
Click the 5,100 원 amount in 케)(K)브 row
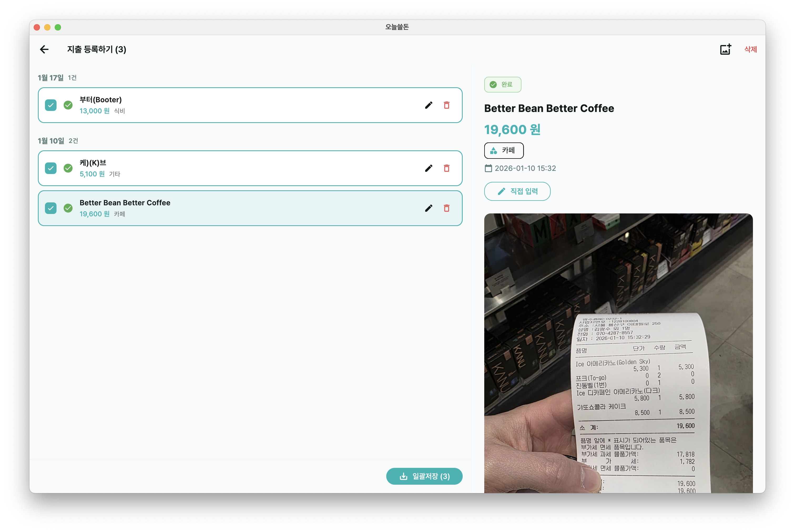click(x=92, y=174)
